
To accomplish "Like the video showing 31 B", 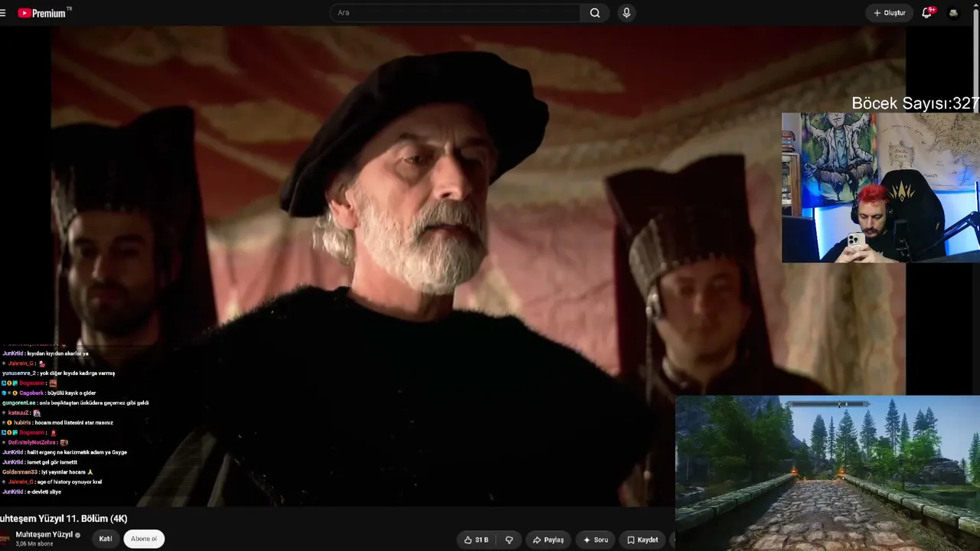I will click(475, 540).
